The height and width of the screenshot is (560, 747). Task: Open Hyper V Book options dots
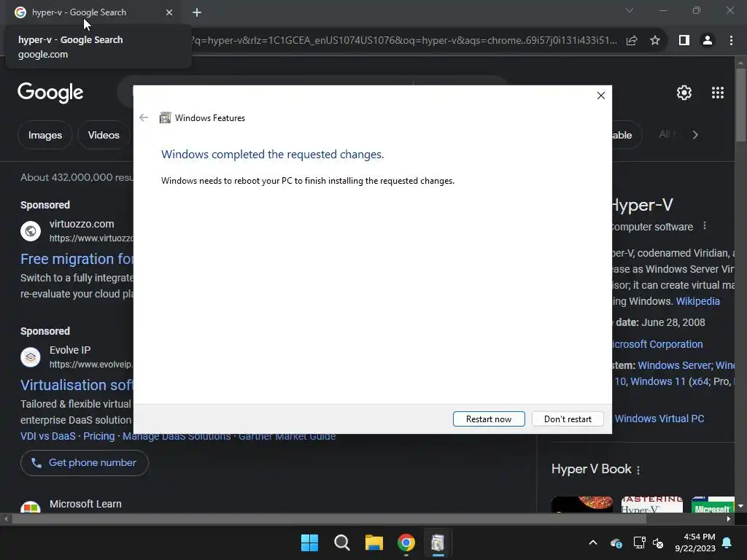pyautogui.click(x=638, y=470)
